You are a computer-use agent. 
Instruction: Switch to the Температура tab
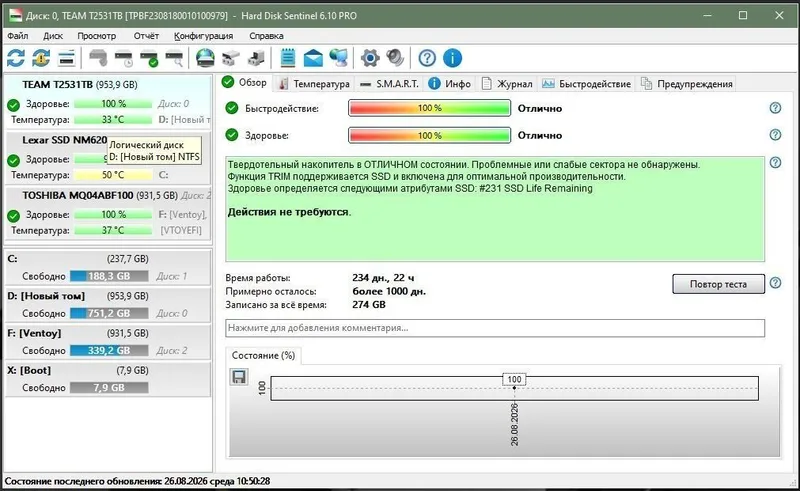pyautogui.click(x=314, y=84)
